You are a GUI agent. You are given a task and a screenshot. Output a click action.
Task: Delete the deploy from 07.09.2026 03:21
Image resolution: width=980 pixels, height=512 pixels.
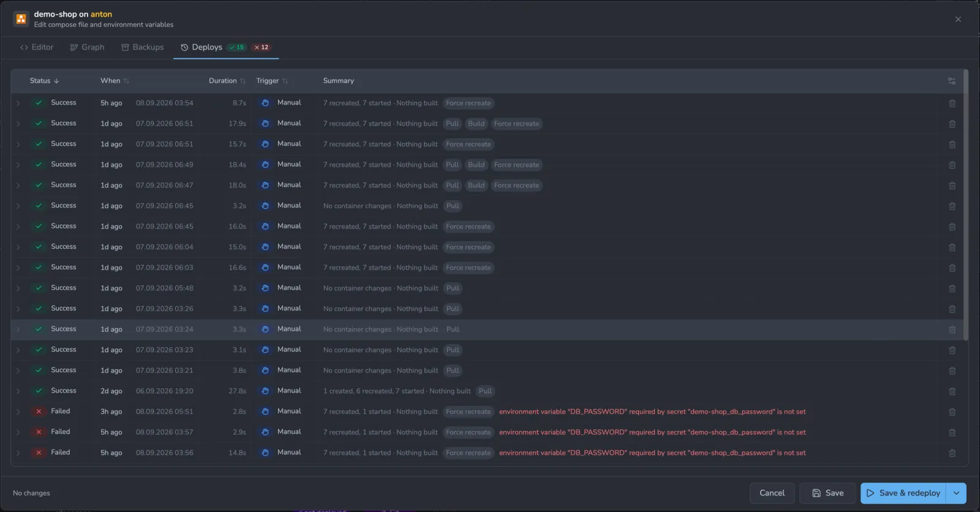(x=952, y=371)
